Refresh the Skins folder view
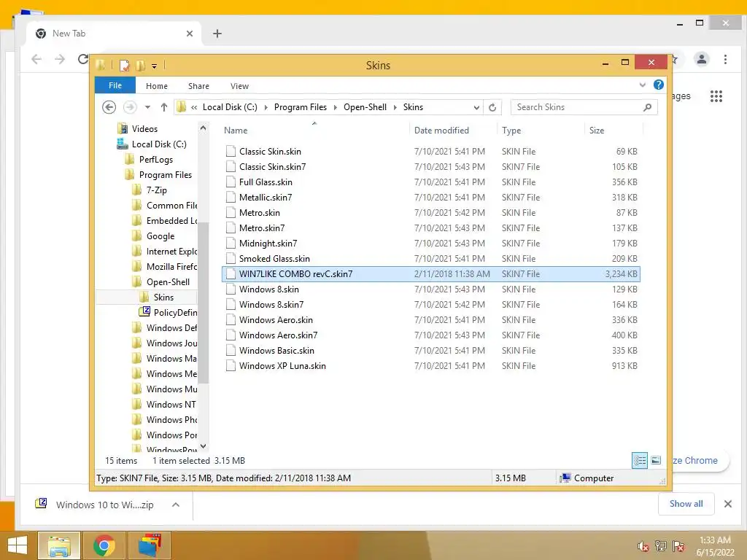747x560 pixels. [492, 108]
